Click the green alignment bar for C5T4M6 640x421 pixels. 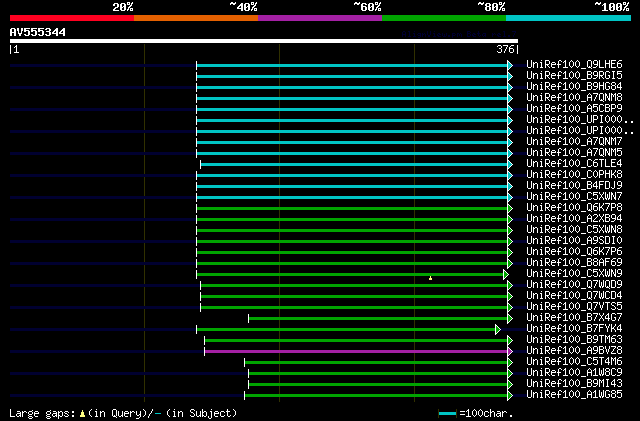pyautogui.click(x=376, y=363)
